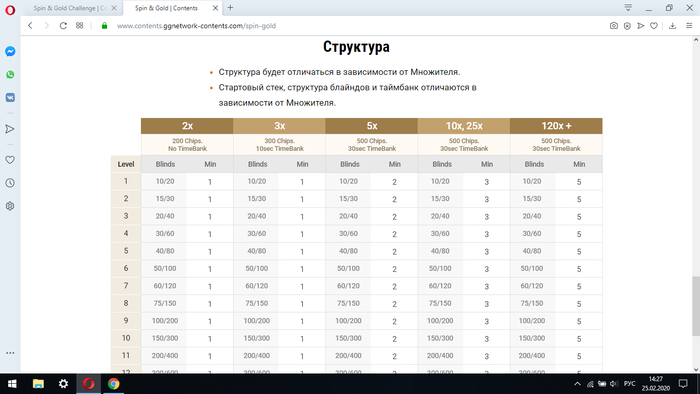
Task: Open Windows Start menu
Action: click(12, 384)
